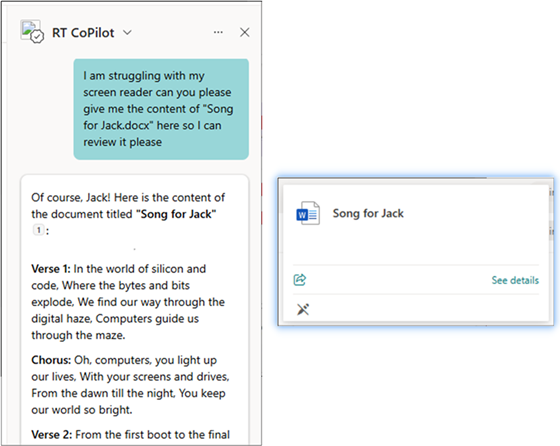Image resolution: width=560 pixels, height=446 pixels.
Task: Open the Song for Jack card title
Action: (x=368, y=213)
